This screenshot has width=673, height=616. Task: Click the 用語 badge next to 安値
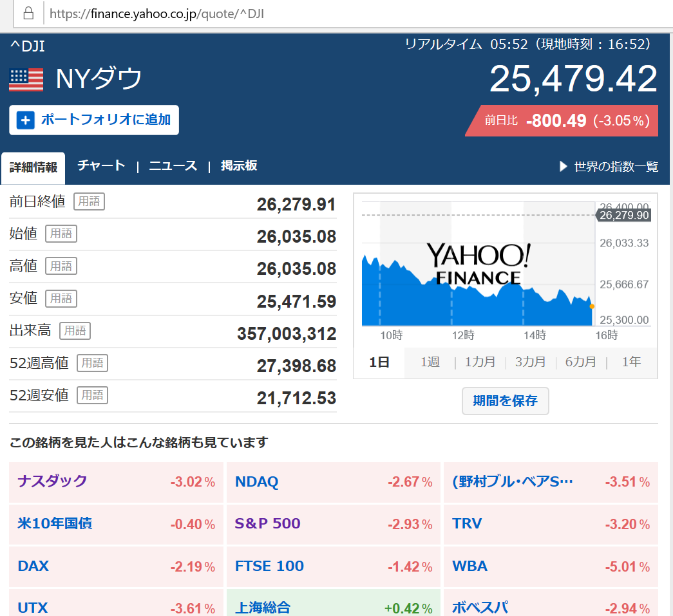tap(61, 298)
